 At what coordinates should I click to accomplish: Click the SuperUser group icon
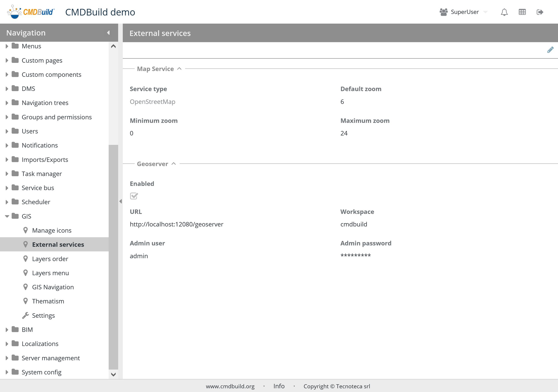(443, 12)
